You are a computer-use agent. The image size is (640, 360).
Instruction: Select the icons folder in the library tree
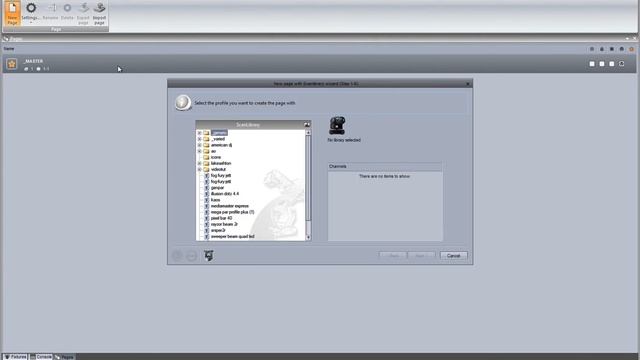(x=216, y=157)
